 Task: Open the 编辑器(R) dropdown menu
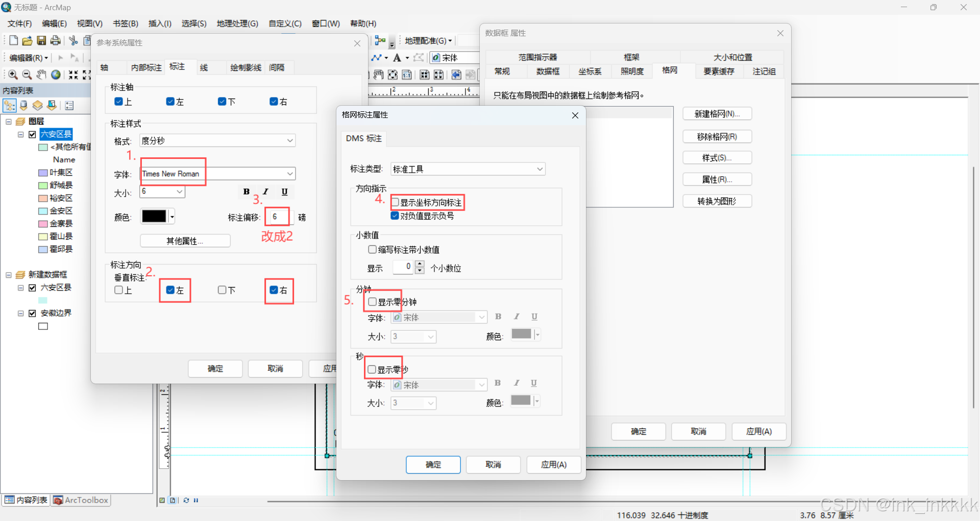(x=29, y=58)
